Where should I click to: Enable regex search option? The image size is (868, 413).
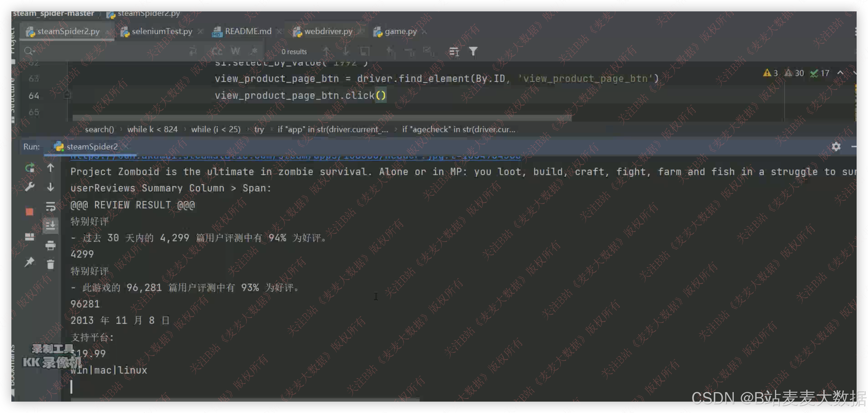(254, 52)
